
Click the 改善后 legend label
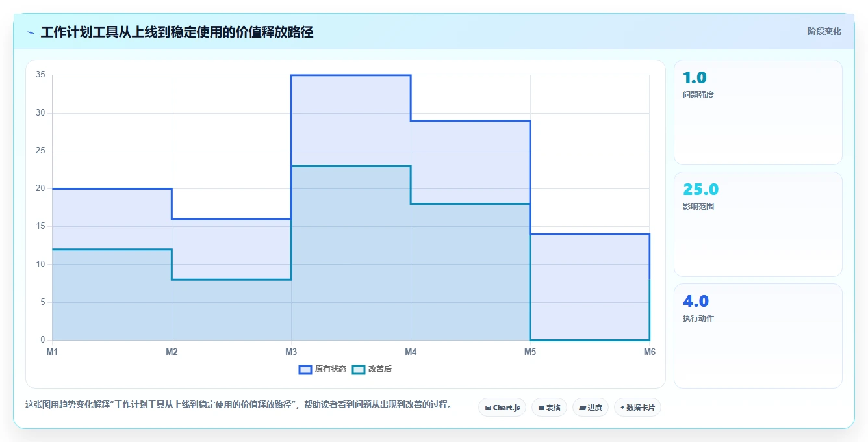coord(380,369)
